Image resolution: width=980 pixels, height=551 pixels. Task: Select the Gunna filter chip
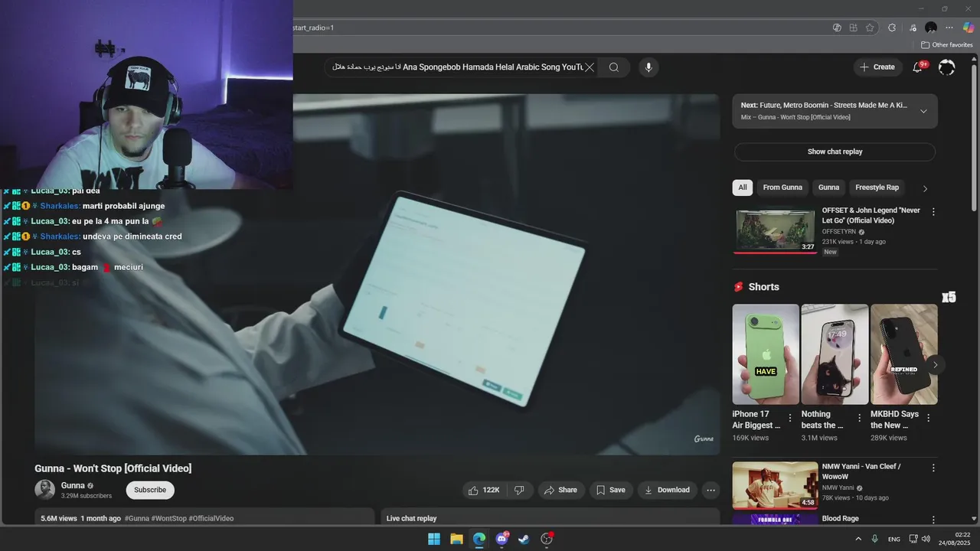[828, 187]
